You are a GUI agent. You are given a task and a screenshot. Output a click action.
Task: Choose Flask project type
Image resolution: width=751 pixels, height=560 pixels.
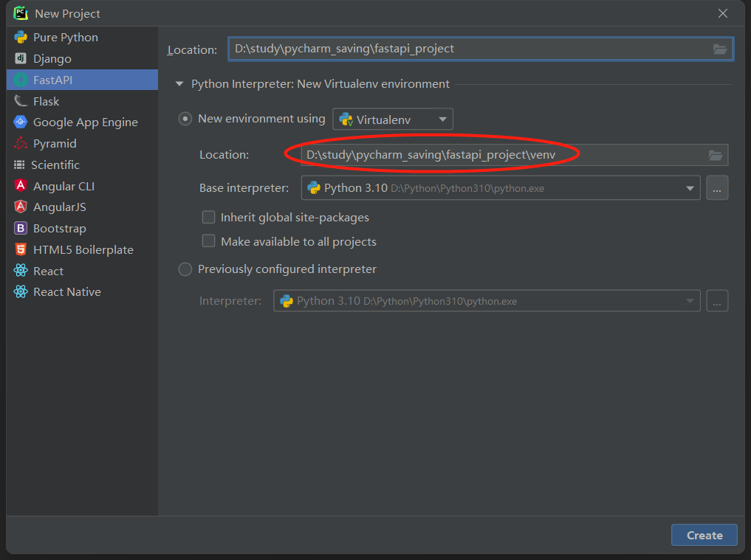[82, 101]
